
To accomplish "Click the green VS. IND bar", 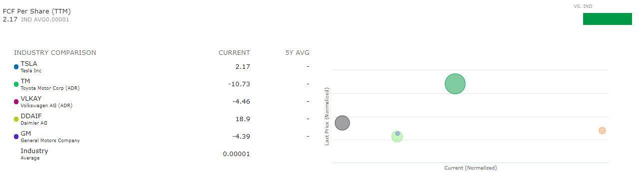I will (608, 19).
